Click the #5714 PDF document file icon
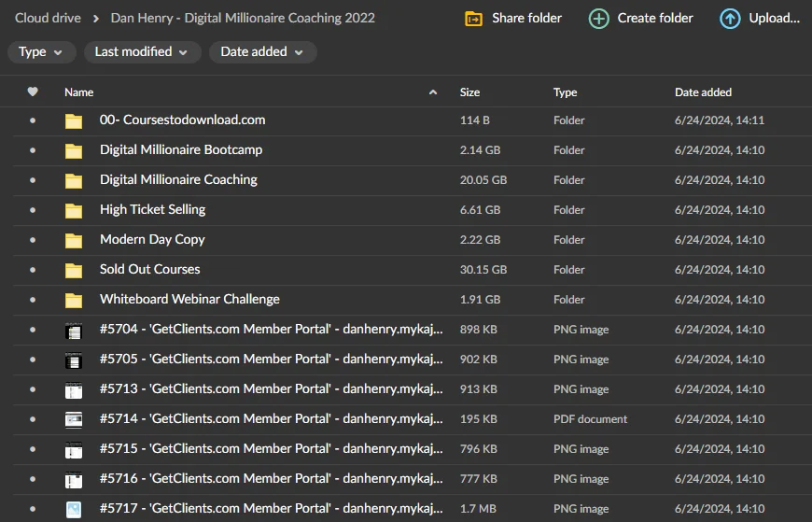 (x=74, y=419)
